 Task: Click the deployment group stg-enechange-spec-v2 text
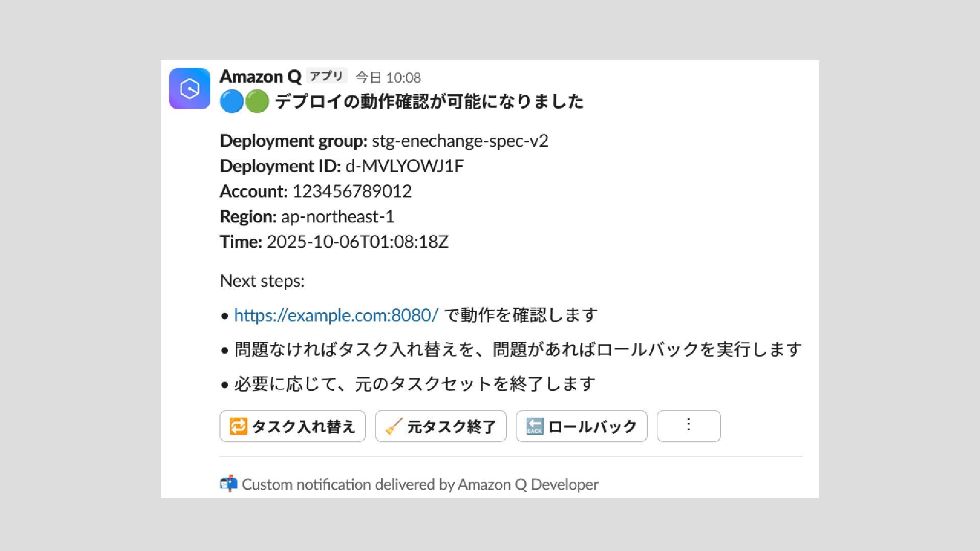(459, 141)
